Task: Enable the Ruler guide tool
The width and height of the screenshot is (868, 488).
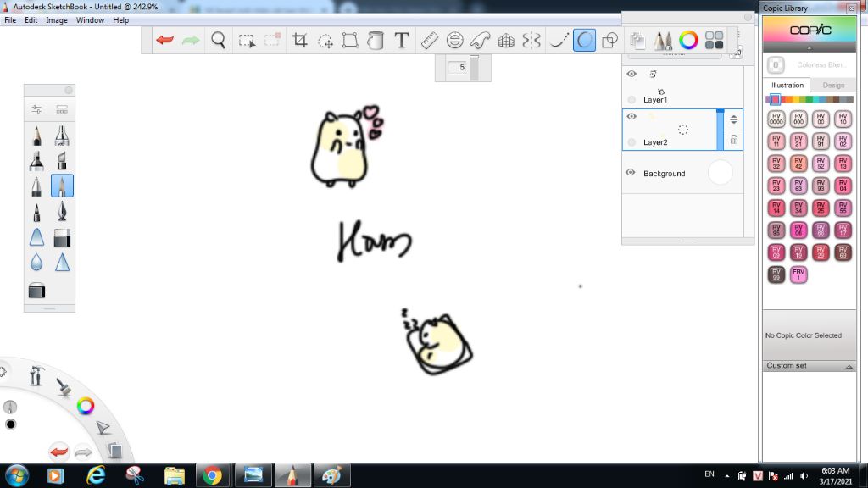Action: pos(430,40)
